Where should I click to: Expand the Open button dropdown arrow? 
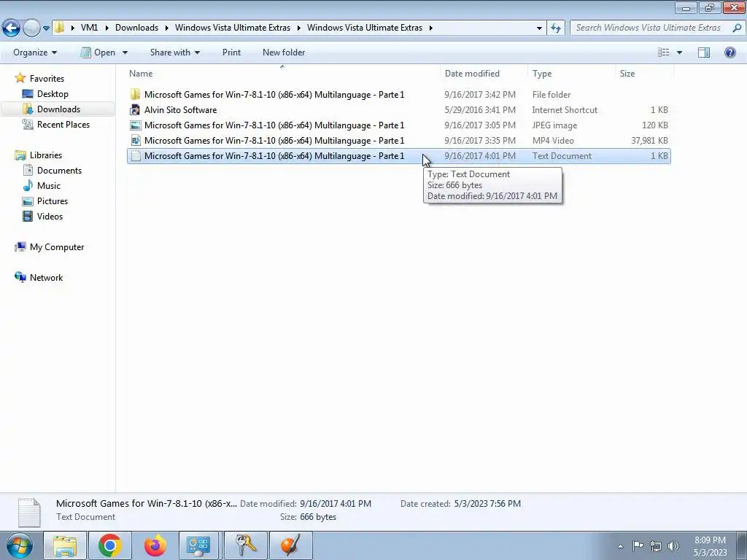[x=125, y=52]
